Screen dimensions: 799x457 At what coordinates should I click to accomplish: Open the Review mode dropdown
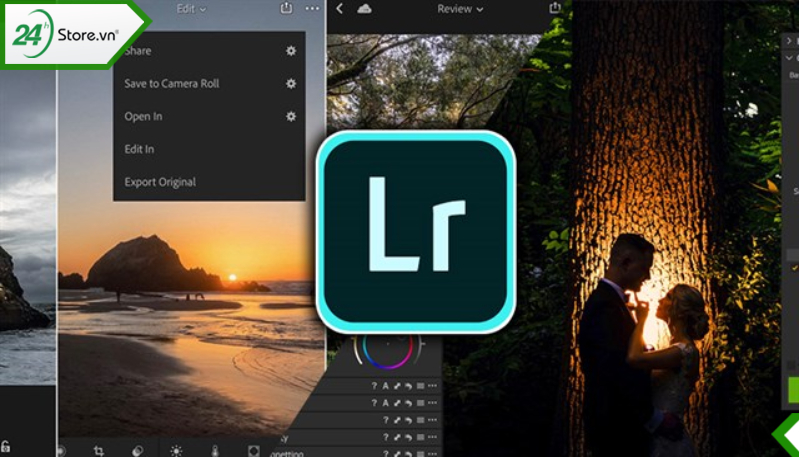pyautogui.click(x=460, y=9)
